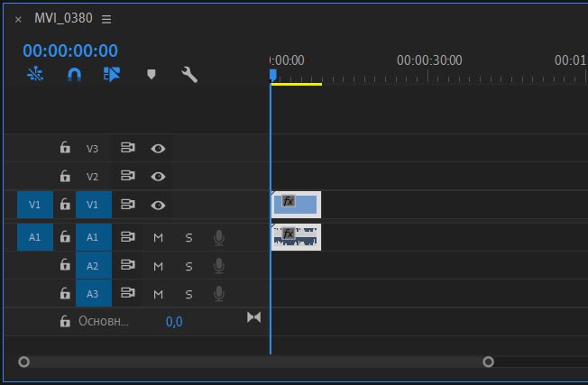This screenshot has height=385, width=588.
Task: Toggle sync lock on V1
Action: 128,205
